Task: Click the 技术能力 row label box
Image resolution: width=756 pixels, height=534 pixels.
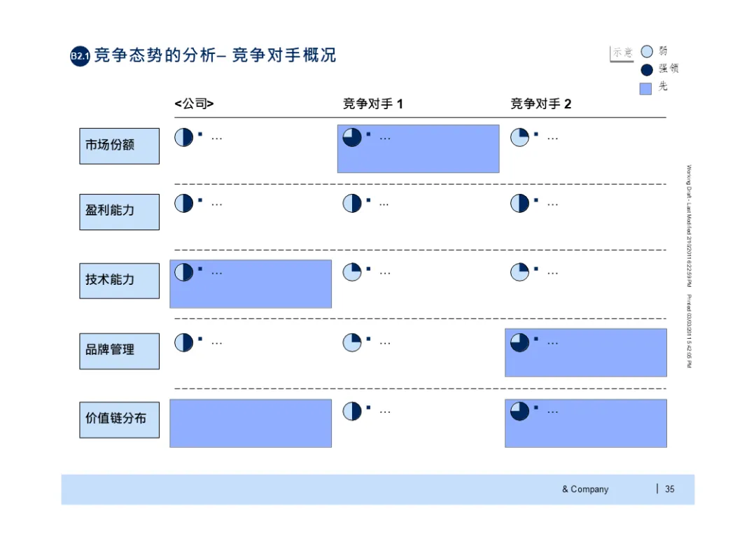Action: tap(120, 281)
